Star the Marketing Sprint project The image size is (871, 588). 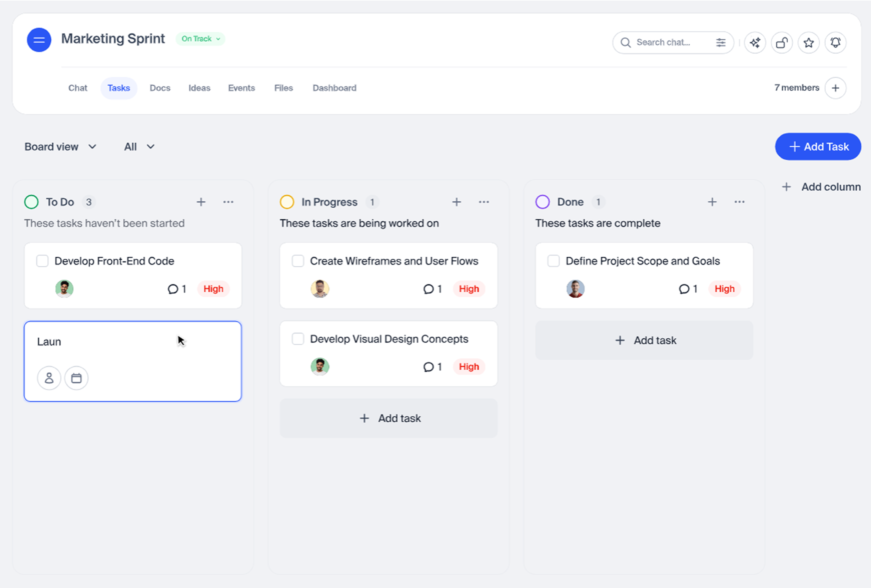click(808, 43)
